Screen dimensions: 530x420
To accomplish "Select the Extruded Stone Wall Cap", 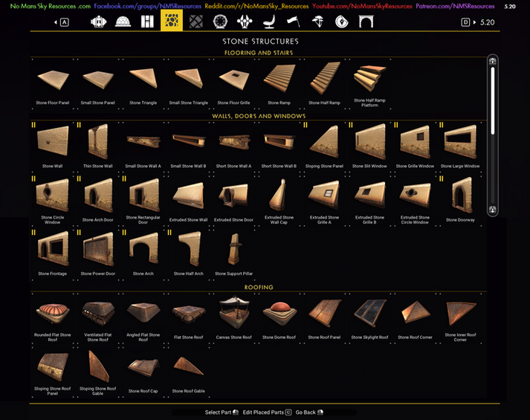I will point(279,200).
